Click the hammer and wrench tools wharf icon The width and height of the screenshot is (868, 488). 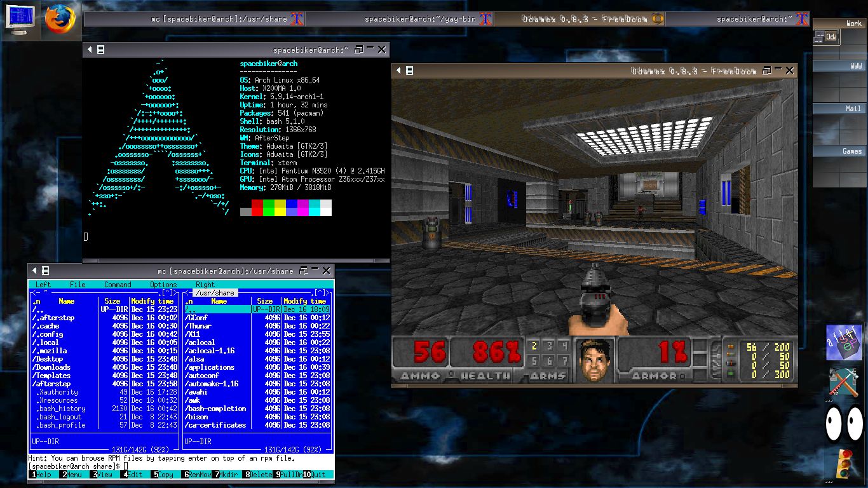pyautogui.click(x=844, y=383)
